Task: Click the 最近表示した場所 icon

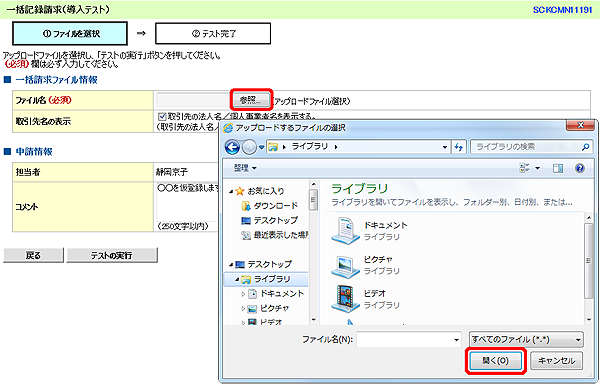Action: [246, 235]
